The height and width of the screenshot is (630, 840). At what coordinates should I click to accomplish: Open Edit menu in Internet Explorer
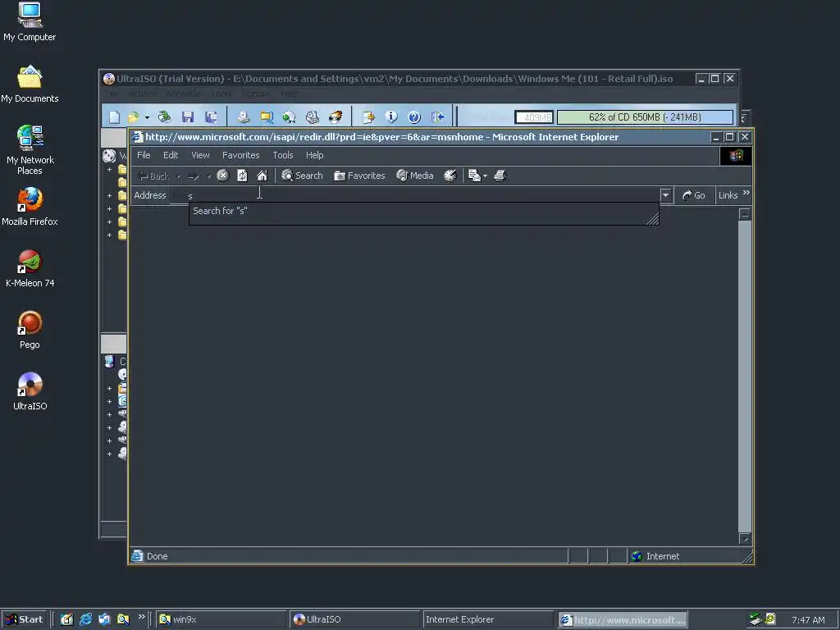pos(171,155)
